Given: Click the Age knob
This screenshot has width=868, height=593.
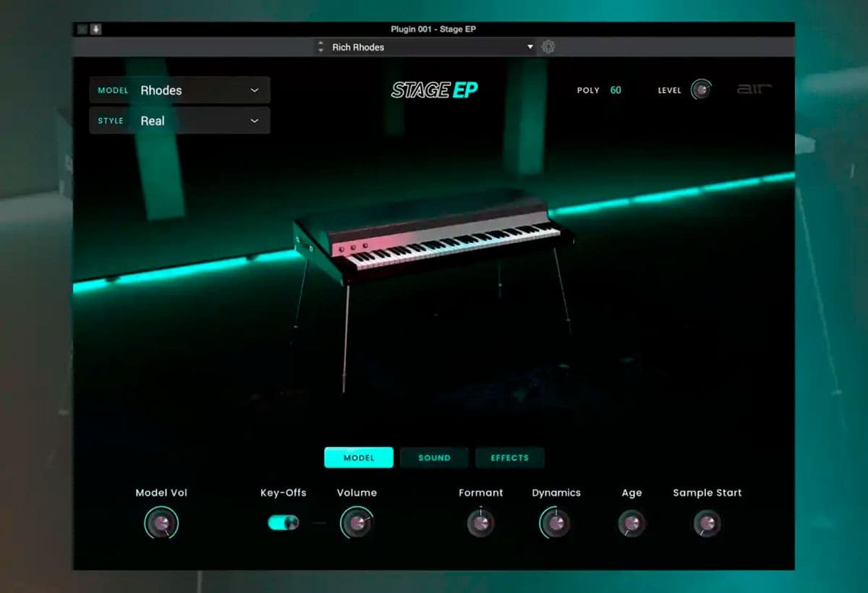Looking at the screenshot, I should tap(631, 523).
